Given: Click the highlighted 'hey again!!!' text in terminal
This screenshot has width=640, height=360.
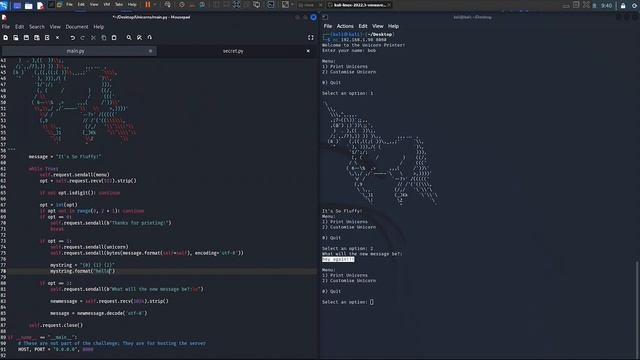Looking at the screenshot, I should click(338, 259).
